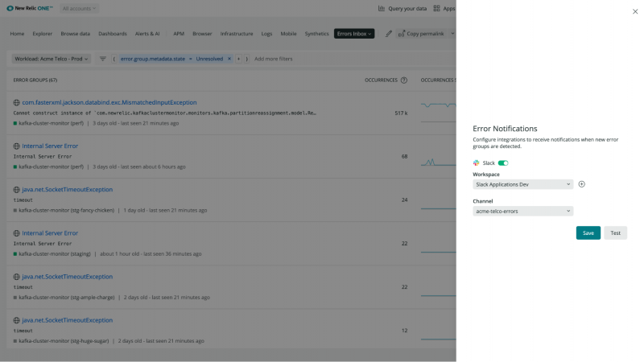Save the error notification settings

(588, 232)
